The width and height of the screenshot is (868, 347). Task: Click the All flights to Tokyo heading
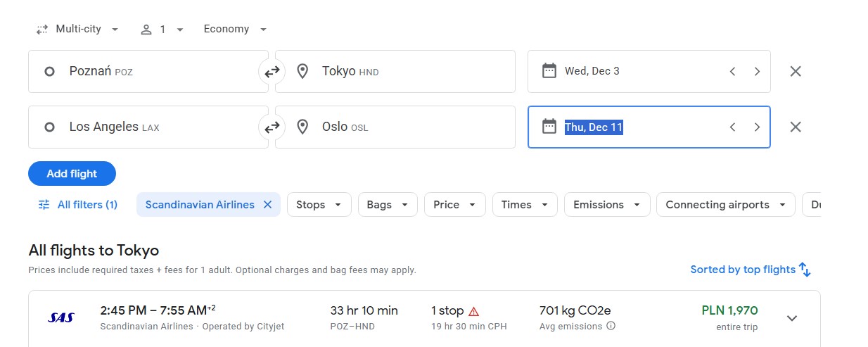click(94, 250)
